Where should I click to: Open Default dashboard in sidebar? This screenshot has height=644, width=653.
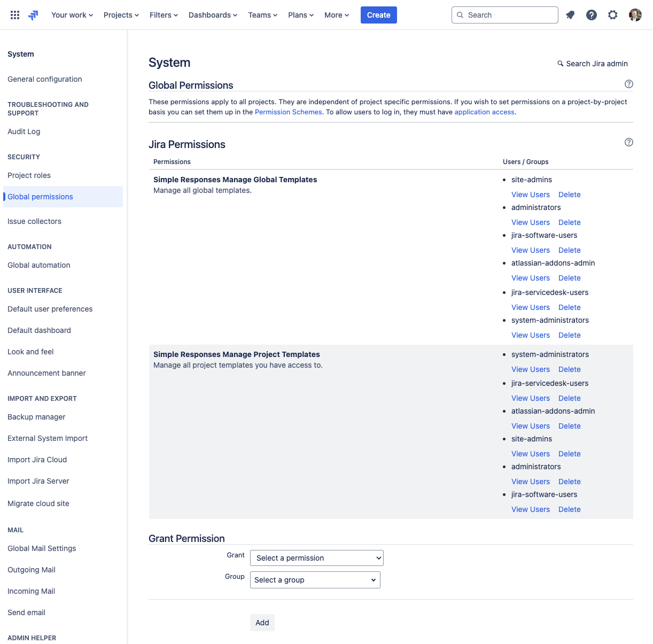tap(40, 330)
